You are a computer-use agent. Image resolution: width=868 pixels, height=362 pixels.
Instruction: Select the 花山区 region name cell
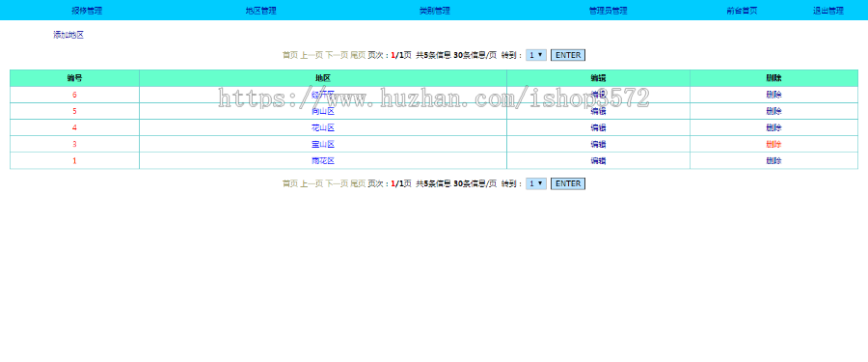[x=323, y=128]
